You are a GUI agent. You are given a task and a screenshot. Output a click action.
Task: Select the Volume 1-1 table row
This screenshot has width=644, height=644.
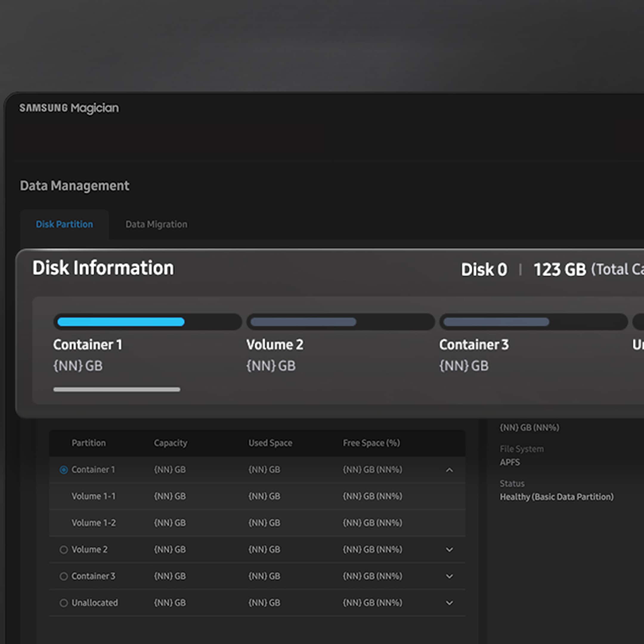(94, 496)
